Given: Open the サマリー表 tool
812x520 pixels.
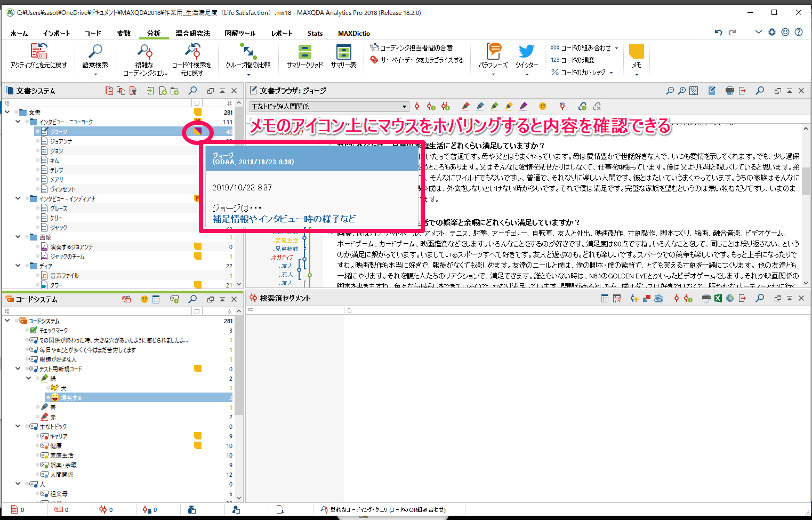Looking at the screenshot, I should [344, 57].
